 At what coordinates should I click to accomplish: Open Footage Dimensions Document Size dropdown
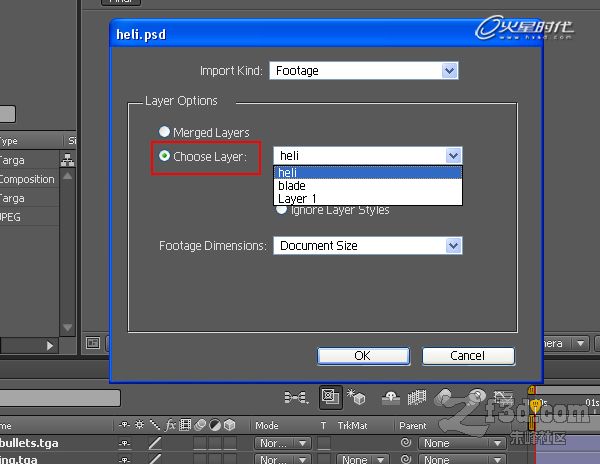click(368, 246)
